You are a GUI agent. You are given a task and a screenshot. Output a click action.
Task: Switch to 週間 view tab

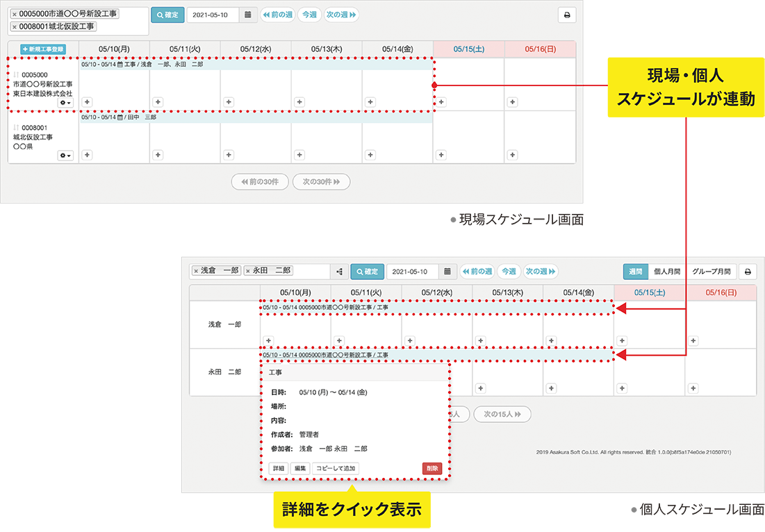coord(635,272)
